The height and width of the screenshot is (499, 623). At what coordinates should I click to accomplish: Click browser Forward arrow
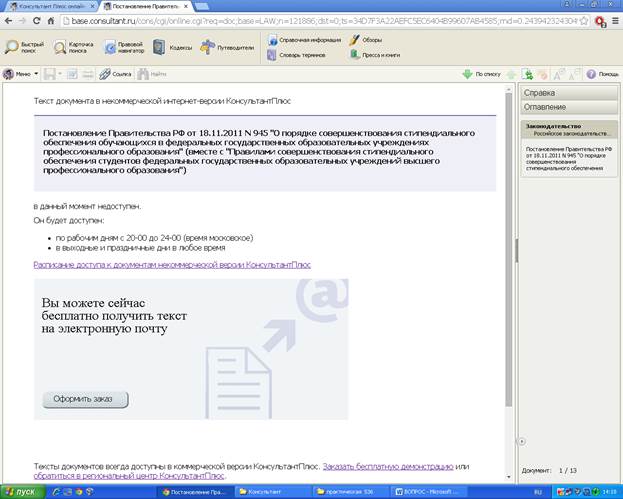22,21
